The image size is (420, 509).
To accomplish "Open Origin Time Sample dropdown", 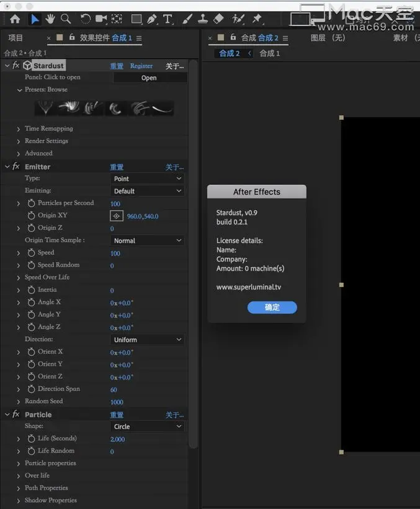I will coord(147,241).
